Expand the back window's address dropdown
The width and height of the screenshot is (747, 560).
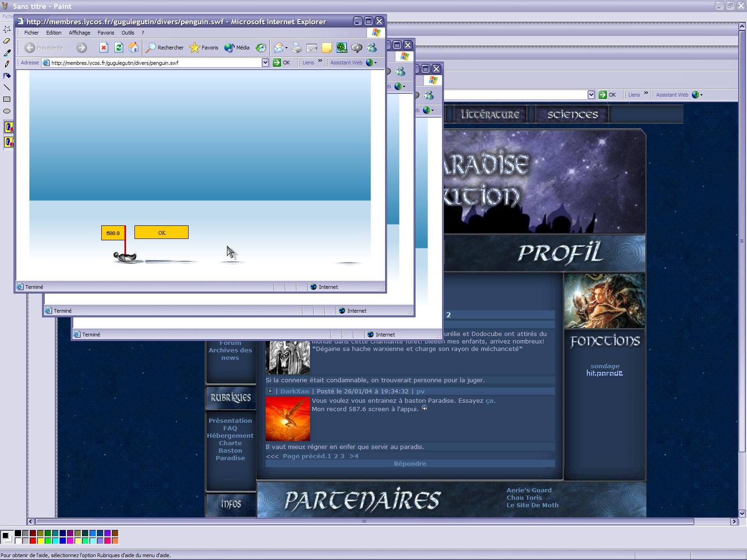pyautogui.click(x=591, y=95)
